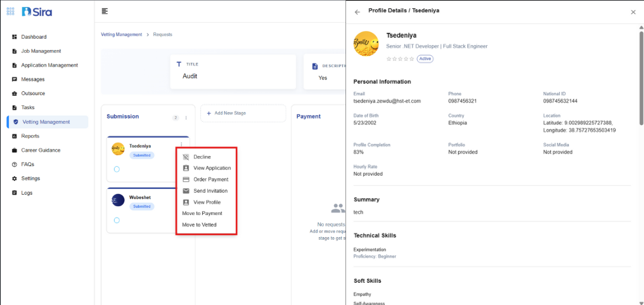Rate Tsedeniya using the first star
The image size is (644, 305).
[x=389, y=59]
